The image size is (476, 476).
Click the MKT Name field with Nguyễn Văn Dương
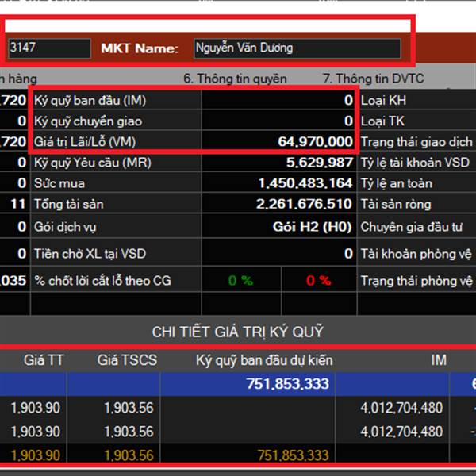[x=297, y=48]
